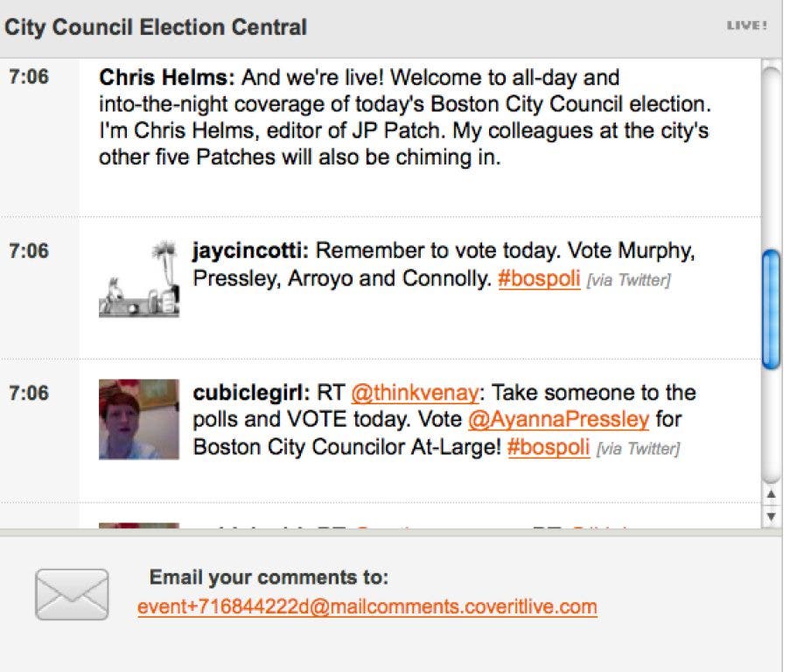This screenshot has width=790, height=672.
Task: Click "via Twitter" on cubiclegirl's tweet
Action: point(638,450)
